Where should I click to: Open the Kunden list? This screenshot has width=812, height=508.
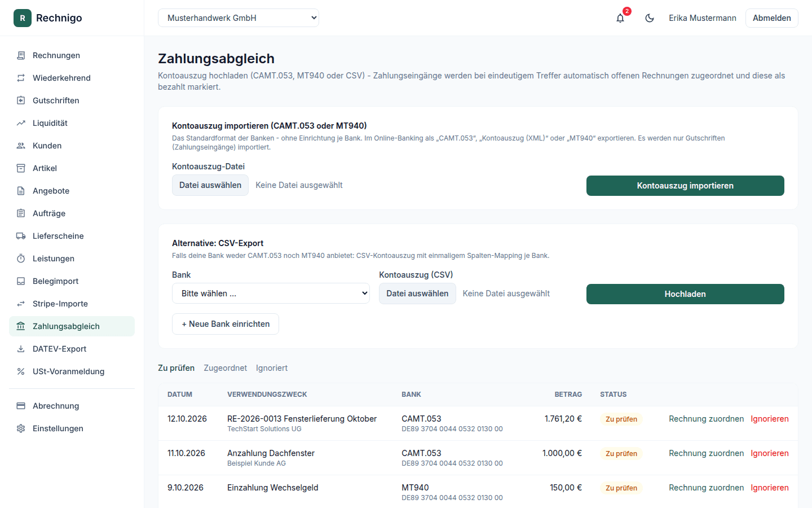coord(72,146)
